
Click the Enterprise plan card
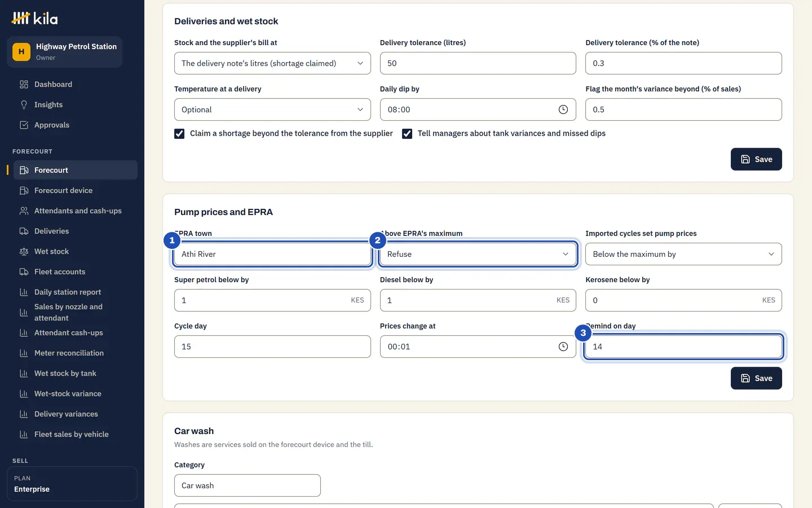[x=72, y=484]
